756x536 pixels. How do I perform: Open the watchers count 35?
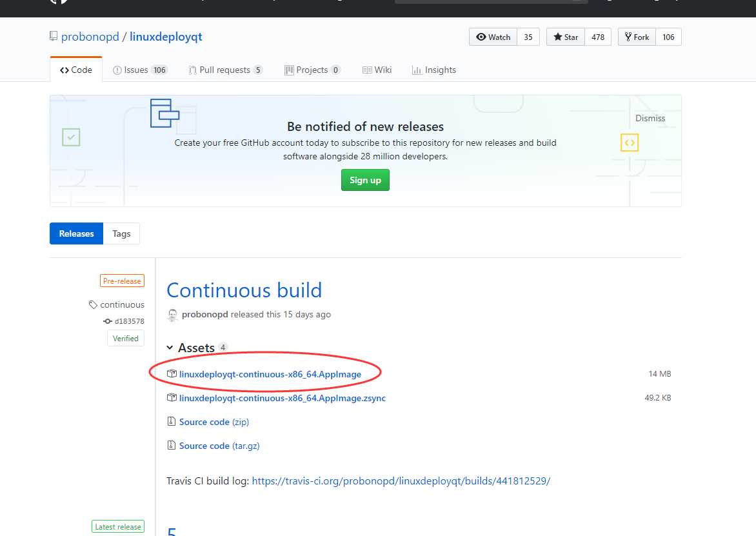click(x=528, y=37)
